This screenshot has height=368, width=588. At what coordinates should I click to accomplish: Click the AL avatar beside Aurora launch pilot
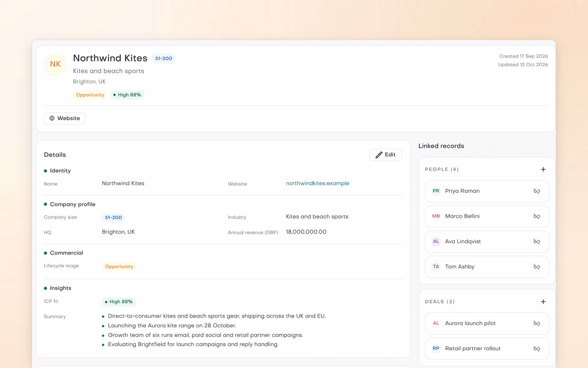click(436, 323)
